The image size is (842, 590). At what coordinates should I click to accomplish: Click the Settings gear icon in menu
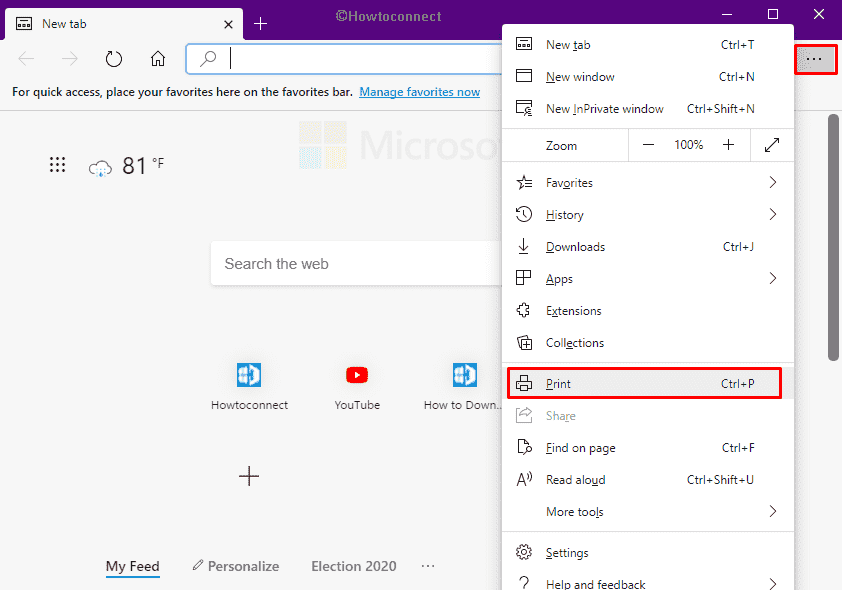[523, 551]
